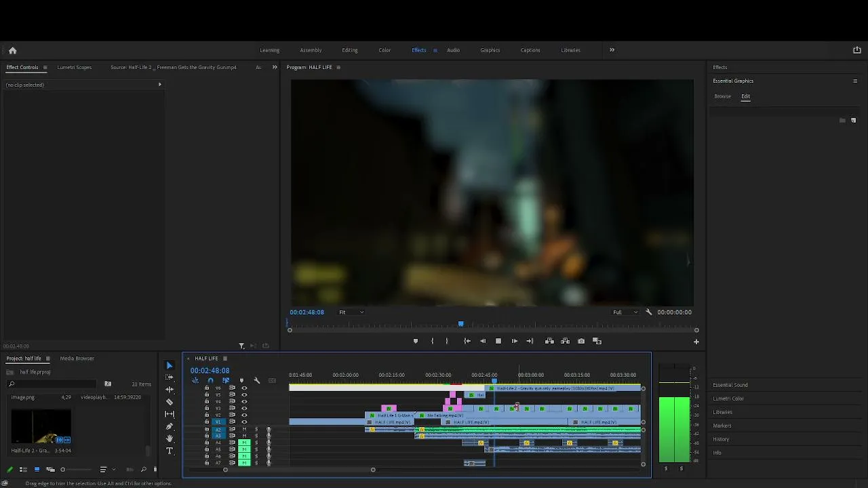Image resolution: width=868 pixels, height=488 pixels.
Task: Open timeline display settings wrench
Action: 257,380
